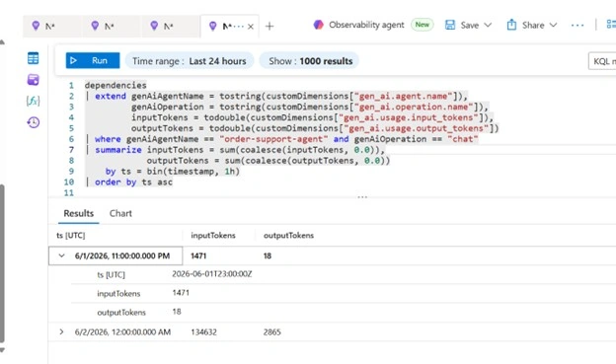Open the KQL mode dropdown

[602, 61]
